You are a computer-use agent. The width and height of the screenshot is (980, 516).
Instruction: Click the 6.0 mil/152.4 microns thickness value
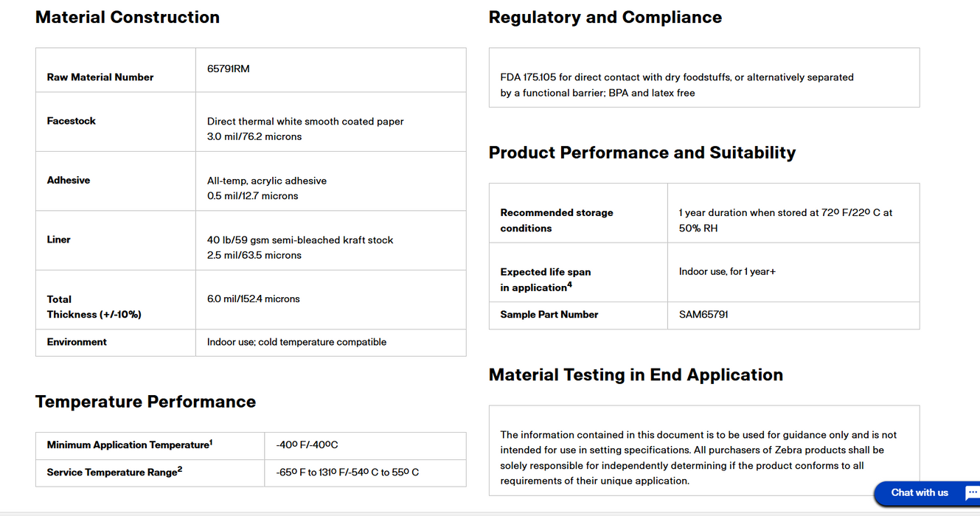(x=253, y=299)
